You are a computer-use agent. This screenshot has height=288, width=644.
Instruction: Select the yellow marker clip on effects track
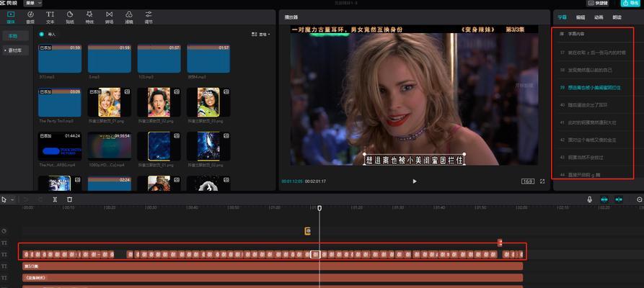pyautogui.click(x=308, y=231)
